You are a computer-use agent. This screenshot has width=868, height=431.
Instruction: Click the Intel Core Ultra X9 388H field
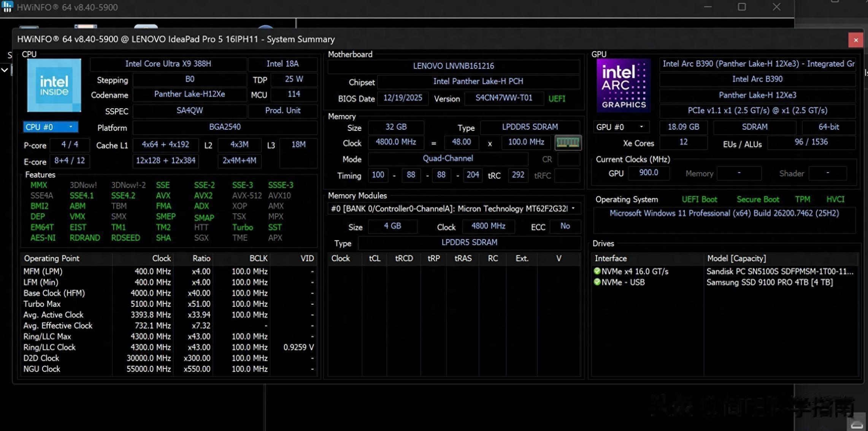(x=168, y=64)
